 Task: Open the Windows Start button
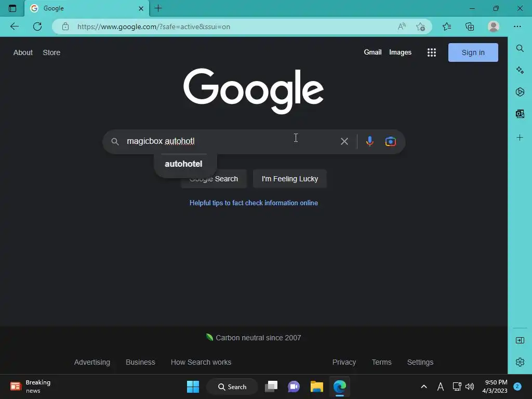click(193, 387)
